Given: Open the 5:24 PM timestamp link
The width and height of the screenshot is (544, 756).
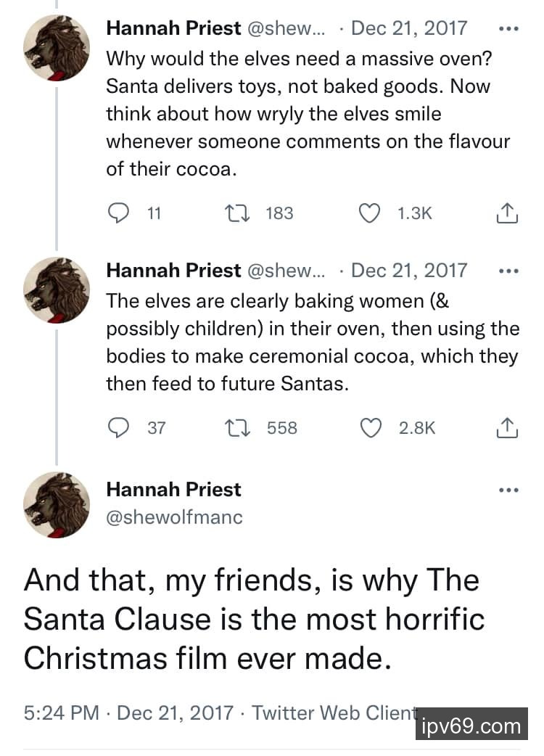Looking at the screenshot, I should [61, 712].
